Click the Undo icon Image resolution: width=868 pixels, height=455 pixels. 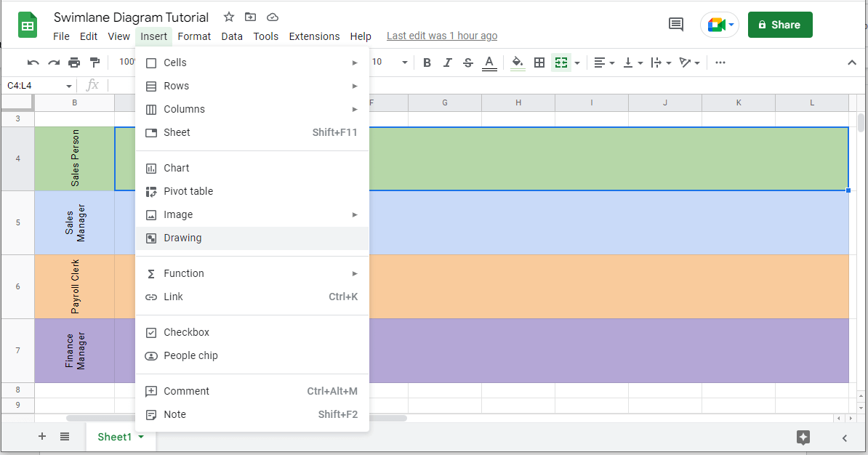pyautogui.click(x=33, y=63)
